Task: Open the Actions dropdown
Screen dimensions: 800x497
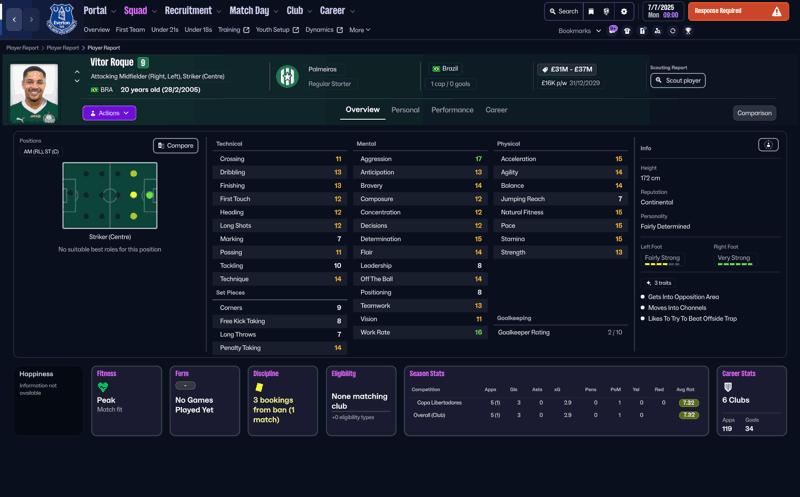Action: tap(109, 113)
